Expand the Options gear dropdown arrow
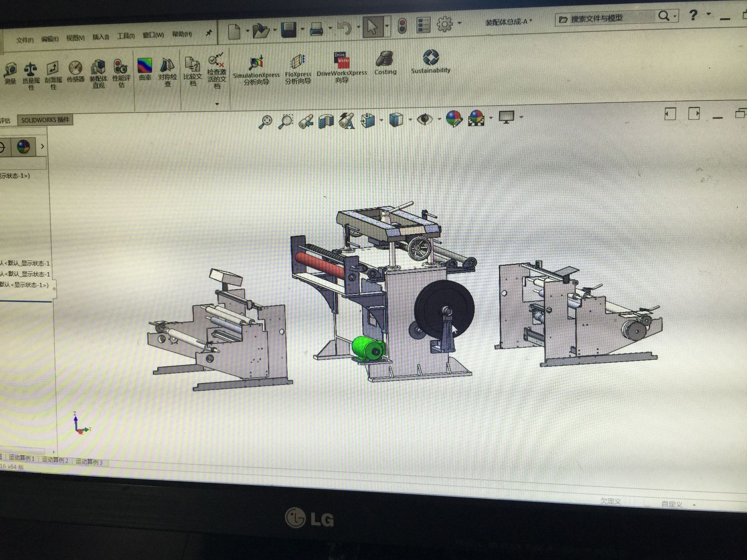The image size is (747, 560). coord(459,23)
